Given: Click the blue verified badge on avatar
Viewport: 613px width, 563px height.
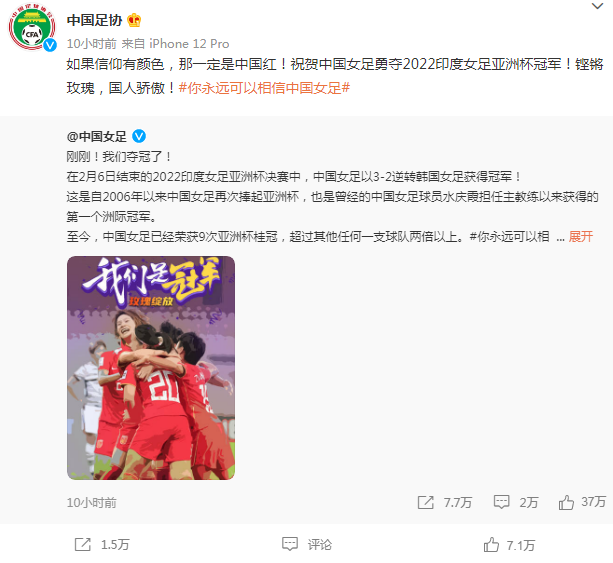Looking at the screenshot, I should point(50,45).
